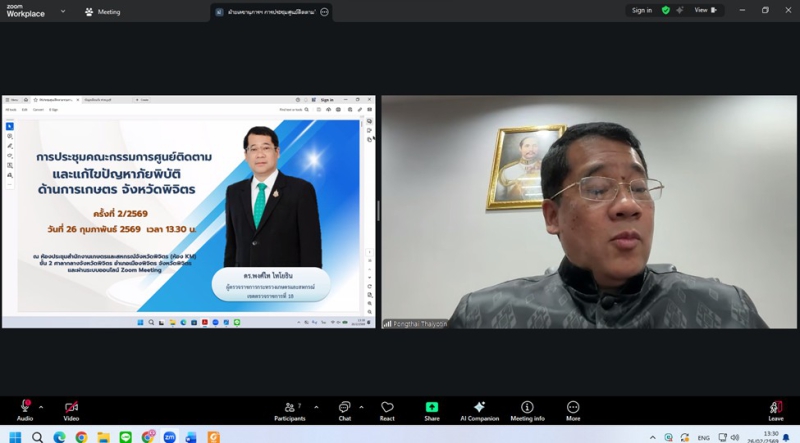Screen dimensions: 800x443
Task: Click the Leave meeting button
Action: [x=776, y=408]
